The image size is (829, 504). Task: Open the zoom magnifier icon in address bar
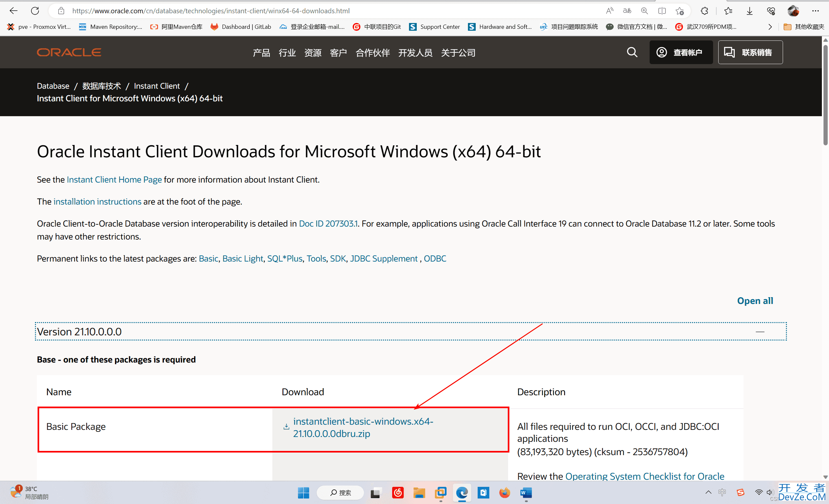pyautogui.click(x=644, y=11)
